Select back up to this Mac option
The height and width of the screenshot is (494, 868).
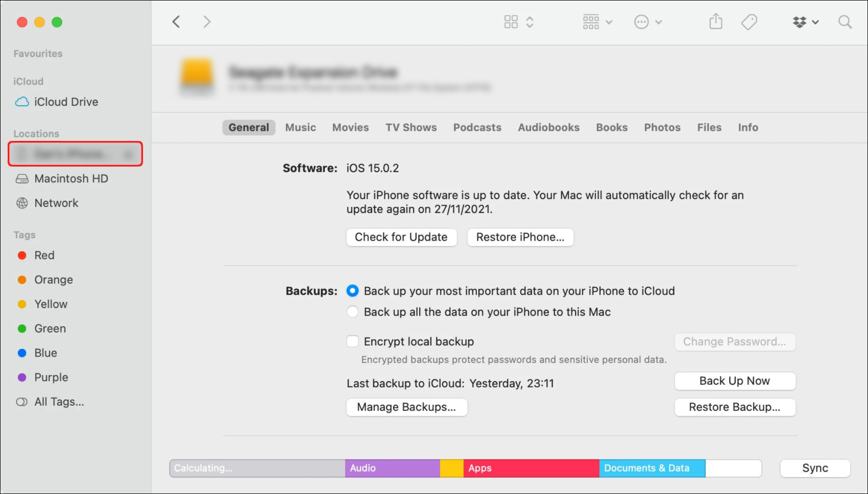[352, 312]
